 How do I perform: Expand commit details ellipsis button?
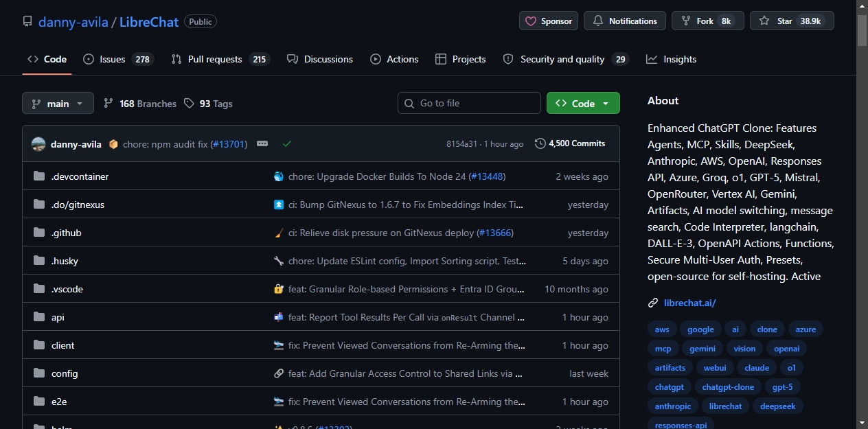click(262, 143)
